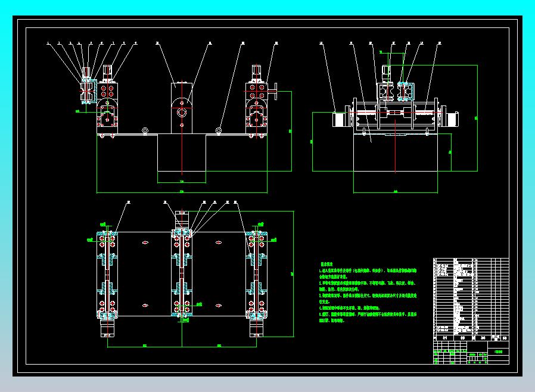Select the green technical requirements text block
This screenshot has width=535, height=392.
point(368,292)
